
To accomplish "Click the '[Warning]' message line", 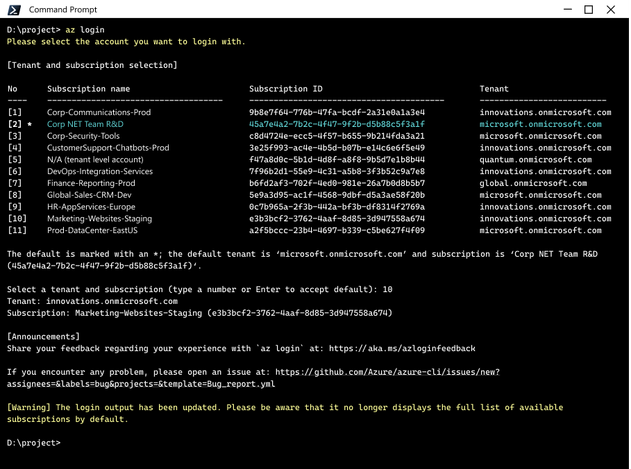I will coord(285,413).
